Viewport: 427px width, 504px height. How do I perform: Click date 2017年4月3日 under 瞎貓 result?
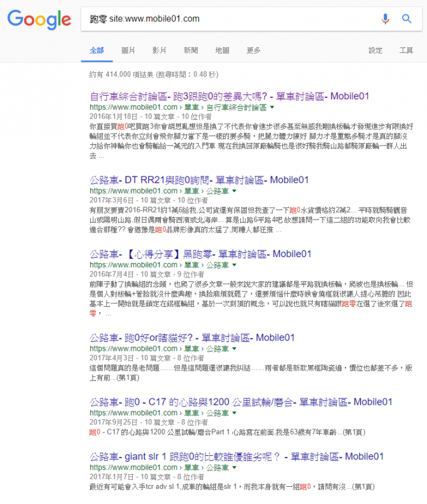pos(111,358)
